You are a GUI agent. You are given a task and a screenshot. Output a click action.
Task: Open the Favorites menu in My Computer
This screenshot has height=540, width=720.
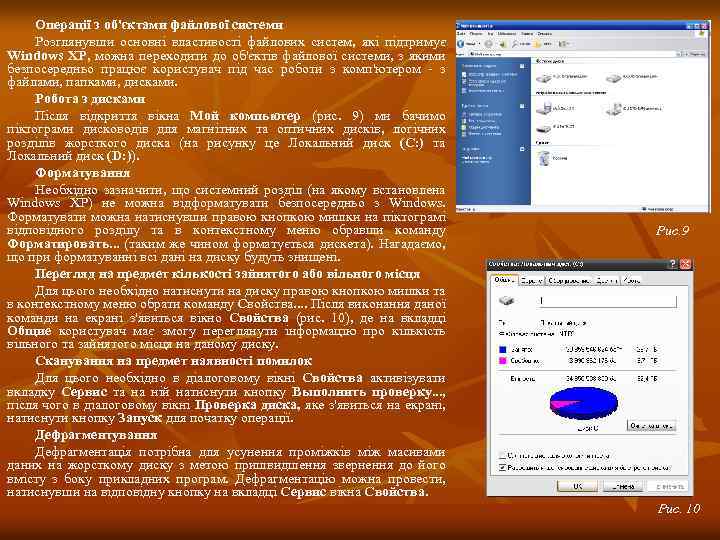[x=507, y=34]
